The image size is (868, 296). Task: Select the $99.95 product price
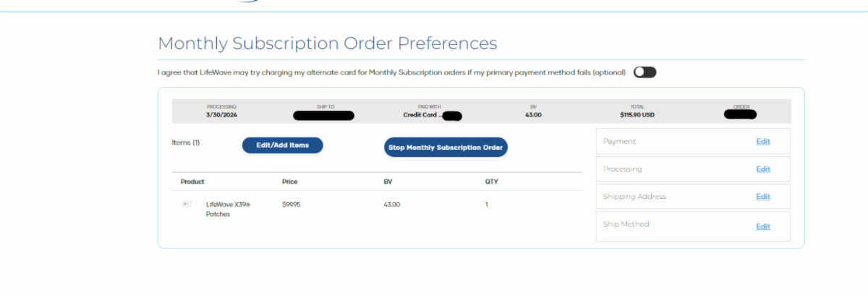pyautogui.click(x=291, y=205)
